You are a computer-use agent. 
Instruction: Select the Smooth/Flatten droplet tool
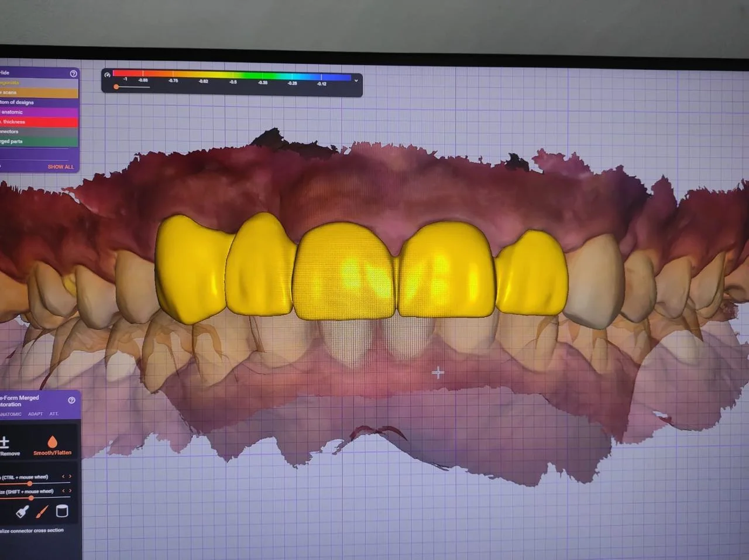(53, 442)
